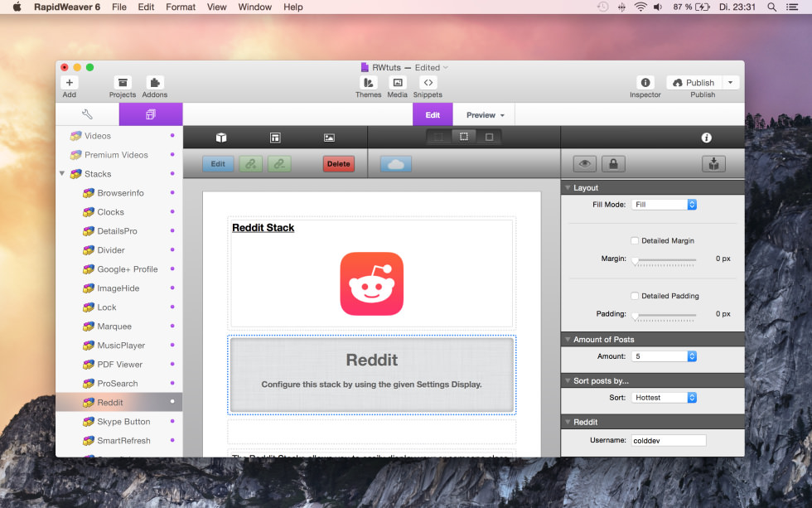This screenshot has width=812, height=508.
Task: Collapse the Amount of Posts section
Action: 568,340
